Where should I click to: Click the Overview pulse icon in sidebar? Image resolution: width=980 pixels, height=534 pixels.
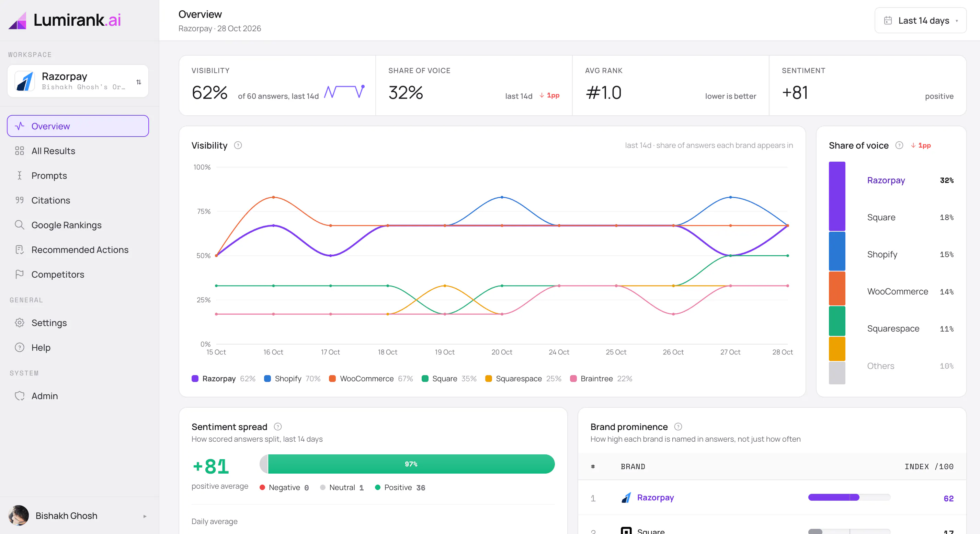click(x=20, y=126)
